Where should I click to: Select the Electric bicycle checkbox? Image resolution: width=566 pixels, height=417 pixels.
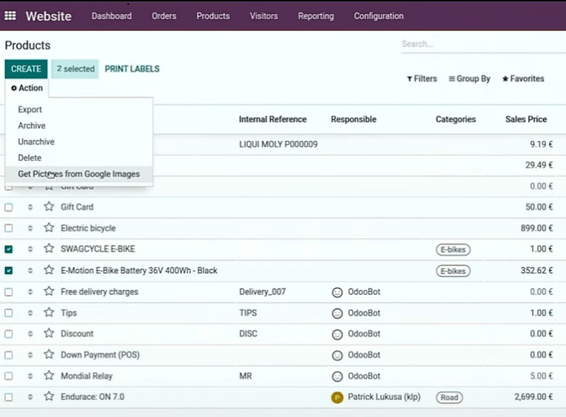click(x=9, y=228)
